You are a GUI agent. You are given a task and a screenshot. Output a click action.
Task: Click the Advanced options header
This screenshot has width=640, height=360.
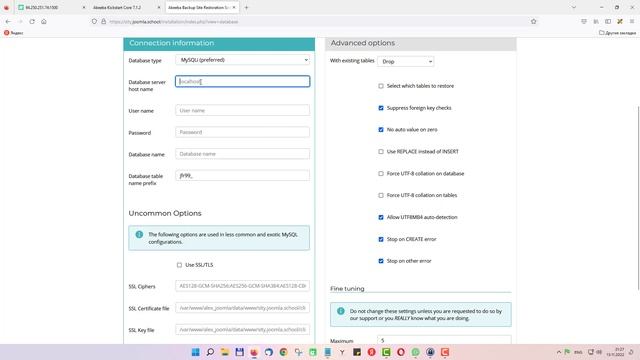click(x=421, y=44)
